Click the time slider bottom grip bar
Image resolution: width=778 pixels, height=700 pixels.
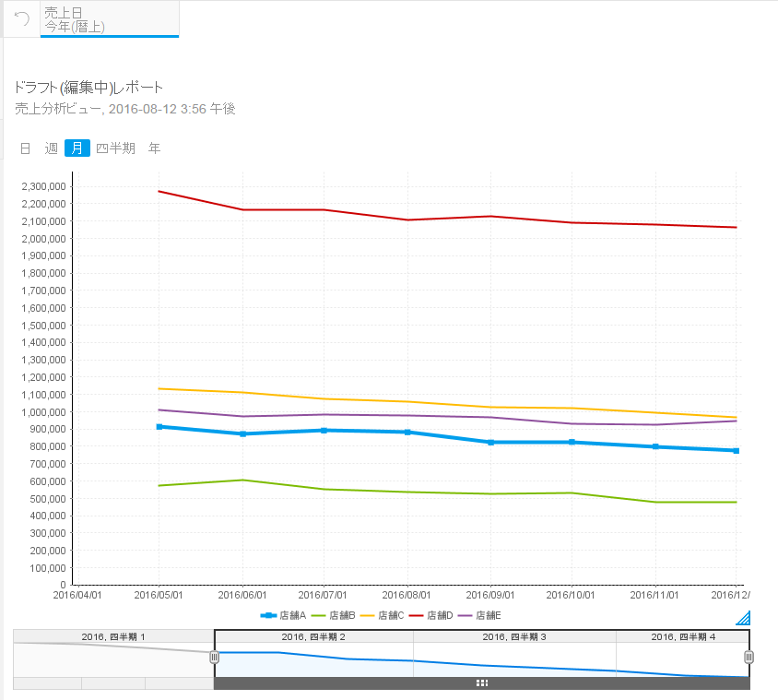coord(482,683)
